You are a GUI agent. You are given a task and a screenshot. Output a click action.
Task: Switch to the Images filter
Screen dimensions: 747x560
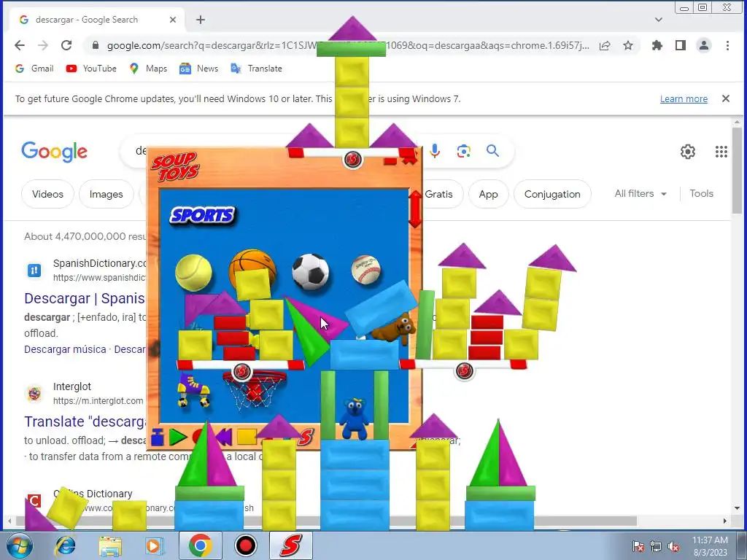pos(107,194)
